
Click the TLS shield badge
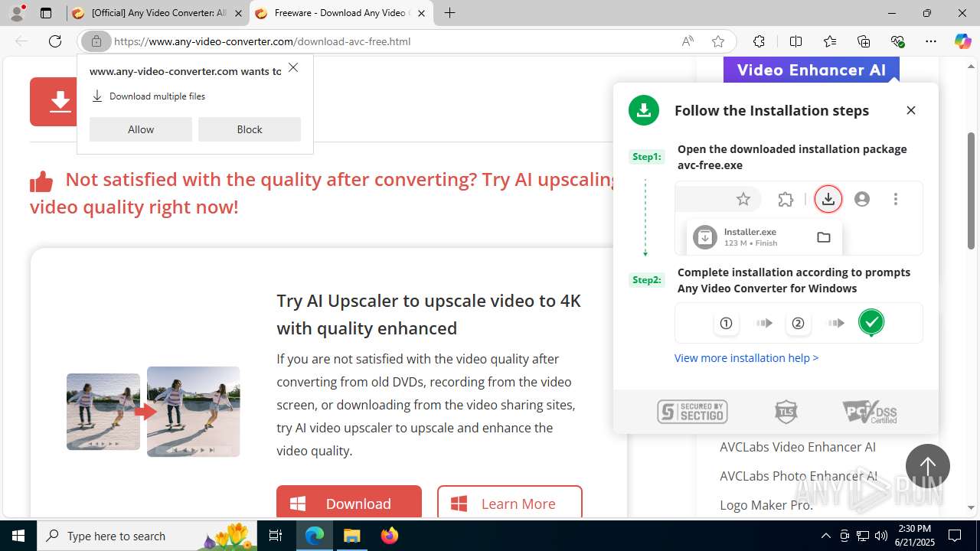[786, 412]
